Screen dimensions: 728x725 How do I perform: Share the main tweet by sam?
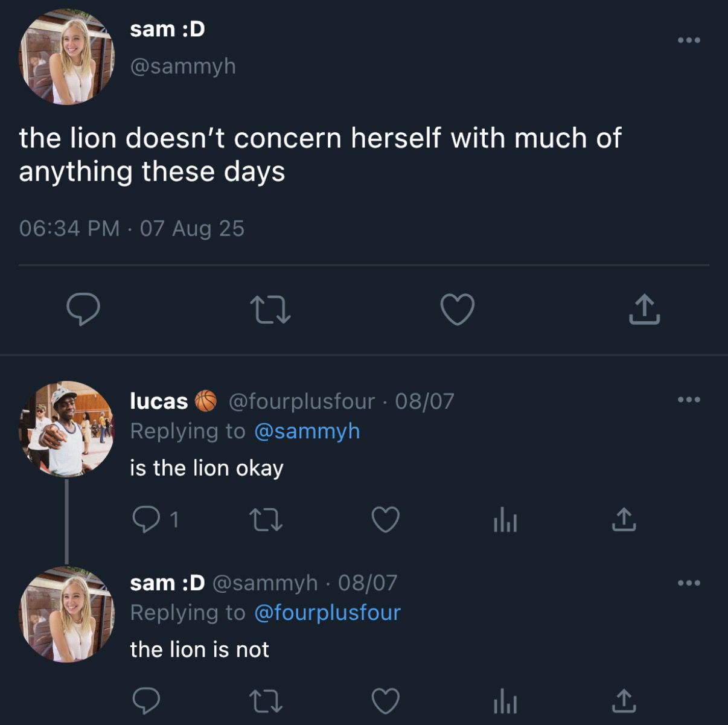coord(644,309)
